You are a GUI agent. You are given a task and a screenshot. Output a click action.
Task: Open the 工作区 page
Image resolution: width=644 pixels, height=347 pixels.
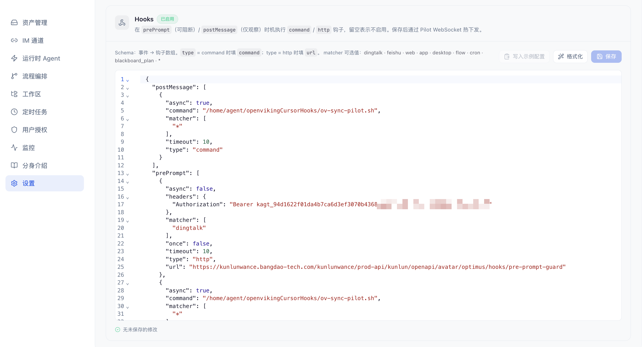(x=45, y=94)
